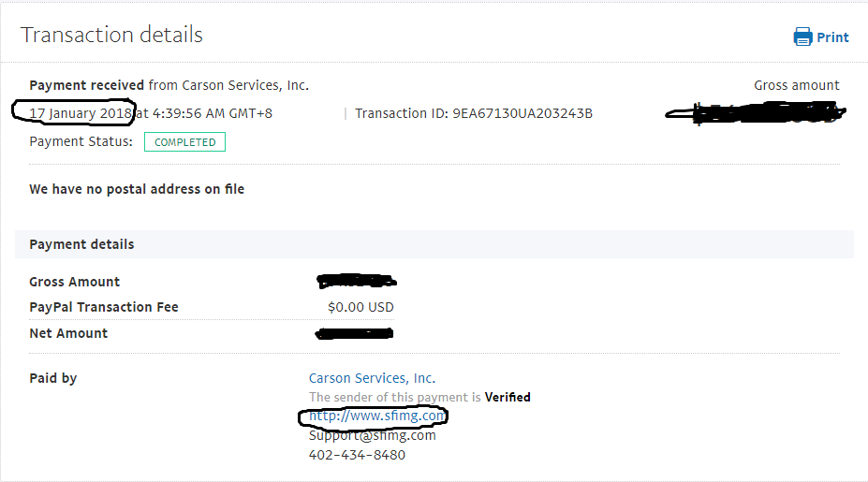Click the Verified sender status text
The height and width of the screenshot is (482, 868).
coord(508,397)
